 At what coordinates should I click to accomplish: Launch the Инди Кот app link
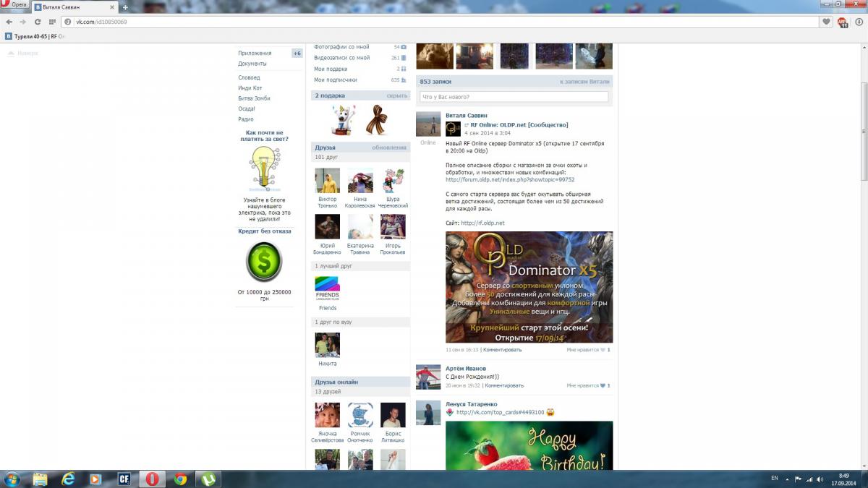pos(250,88)
